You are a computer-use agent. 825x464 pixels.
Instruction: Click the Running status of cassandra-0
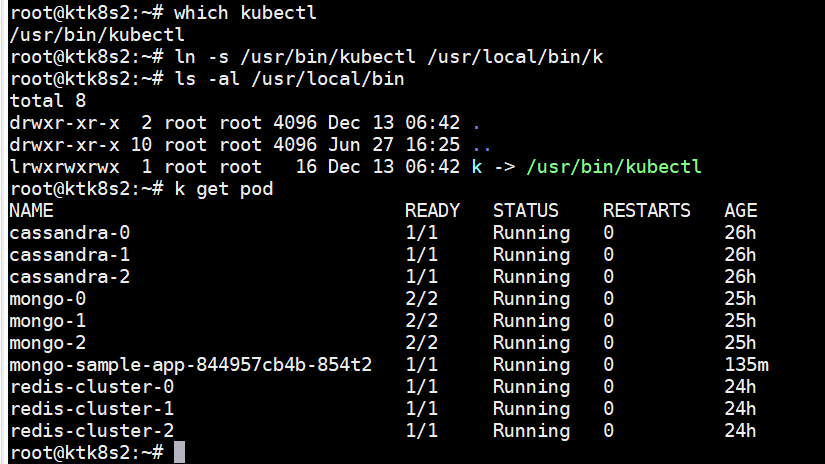(x=531, y=233)
